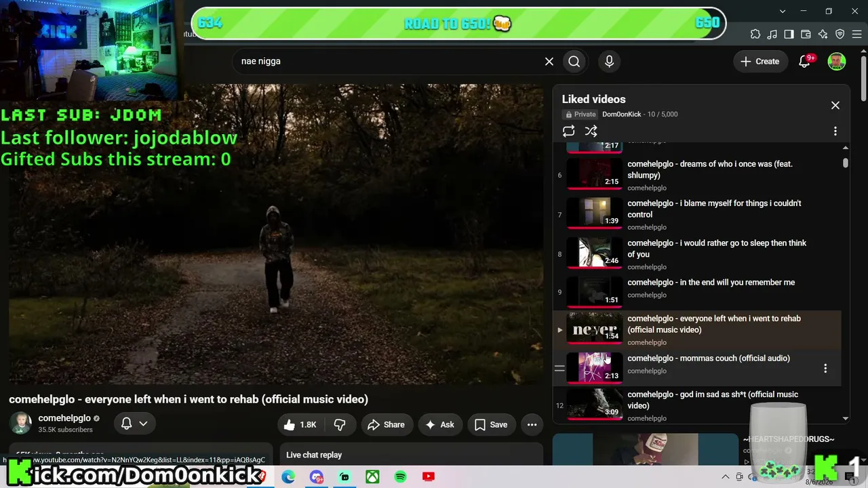Open the account avatar menu
The image size is (868, 488).
point(837,61)
